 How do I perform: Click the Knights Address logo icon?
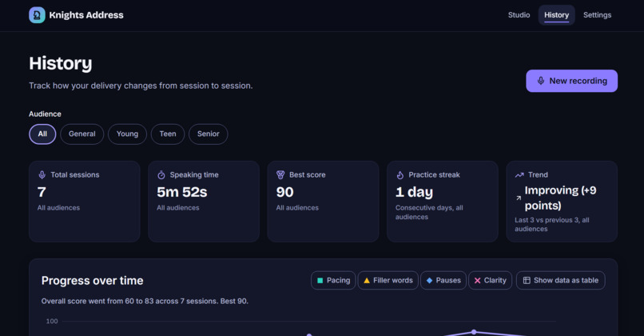pos(37,15)
